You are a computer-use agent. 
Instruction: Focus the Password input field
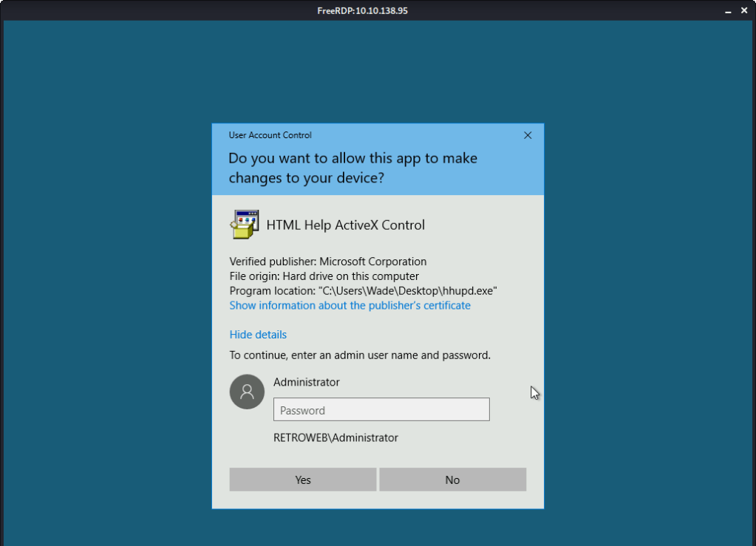(x=381, y=410)
